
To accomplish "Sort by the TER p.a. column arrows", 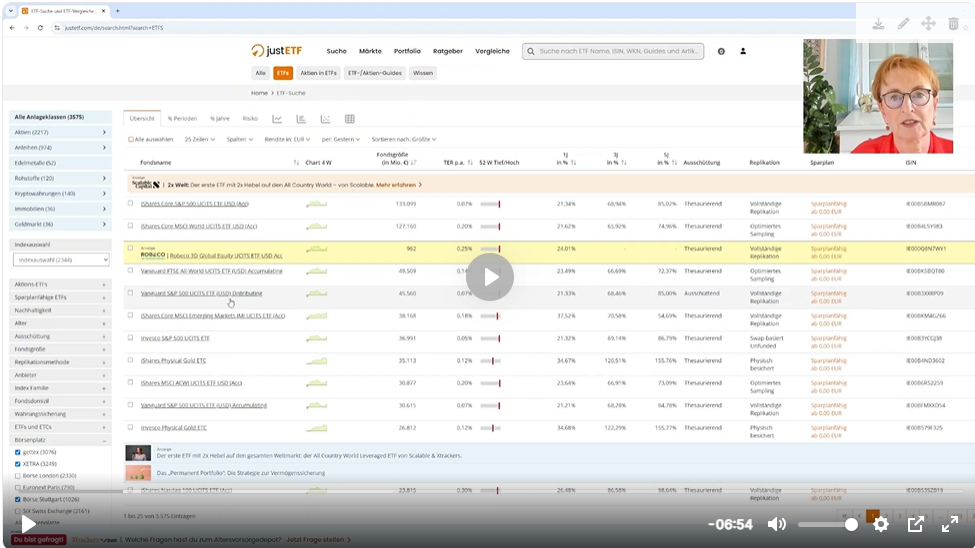I will coord(470,162).
